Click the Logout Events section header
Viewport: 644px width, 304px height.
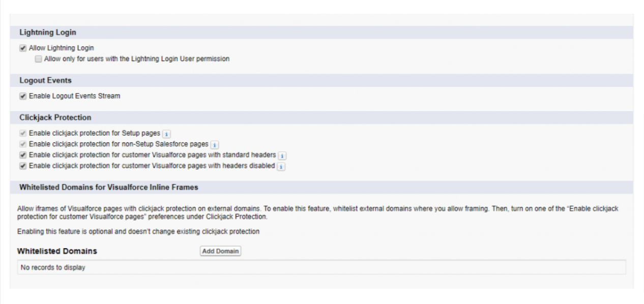45,80
